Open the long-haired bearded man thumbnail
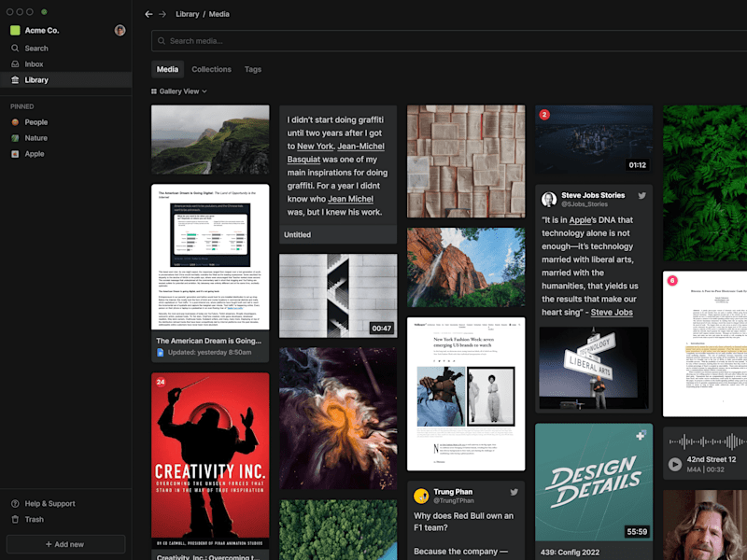 [705, 525]
